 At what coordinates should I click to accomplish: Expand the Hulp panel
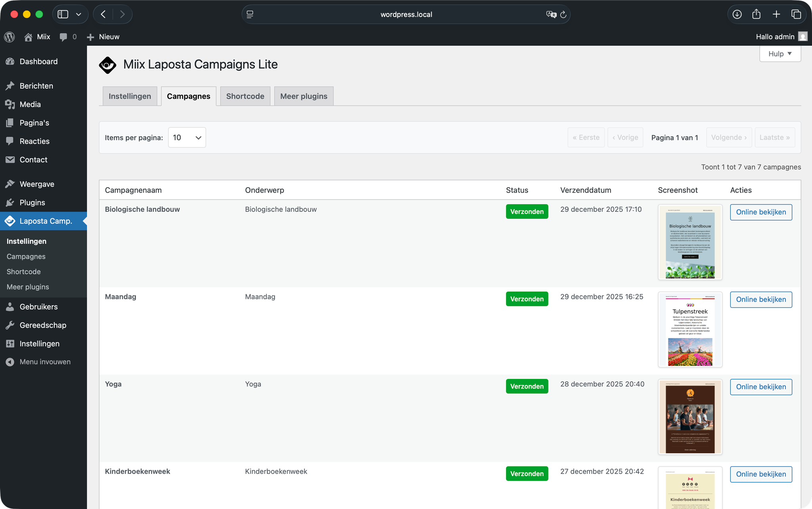[779, 54]
